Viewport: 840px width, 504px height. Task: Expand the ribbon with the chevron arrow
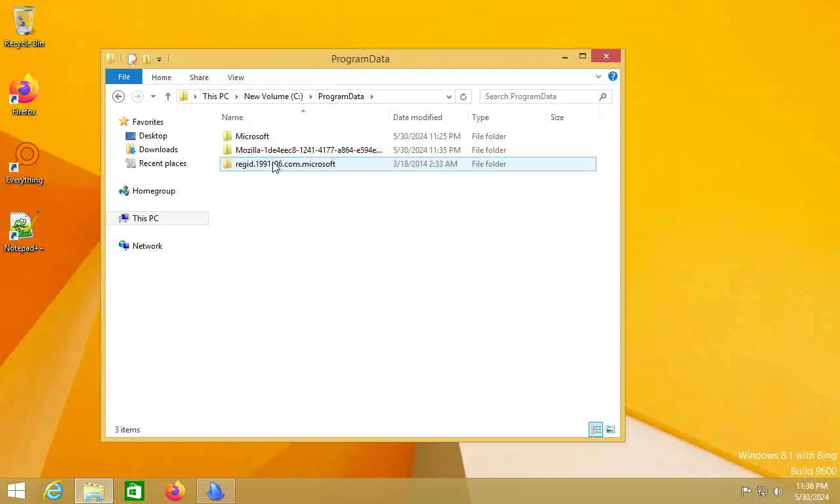coord(598,77)
